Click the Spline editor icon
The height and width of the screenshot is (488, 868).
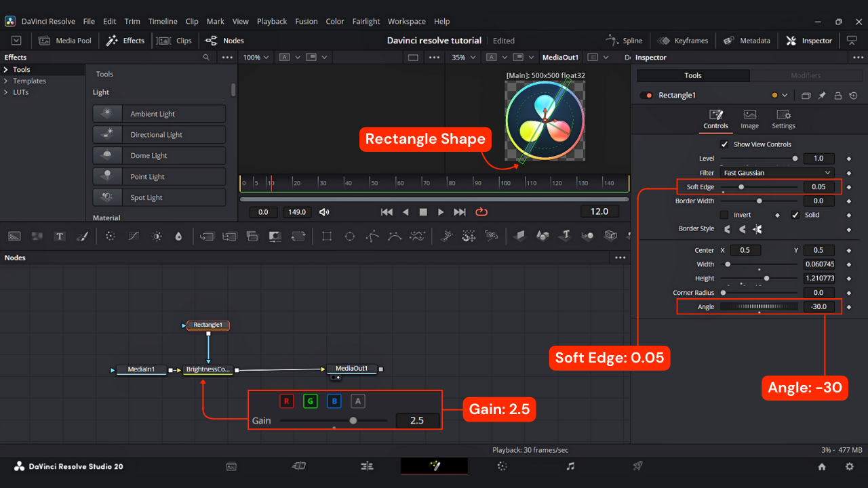point(613,41)
